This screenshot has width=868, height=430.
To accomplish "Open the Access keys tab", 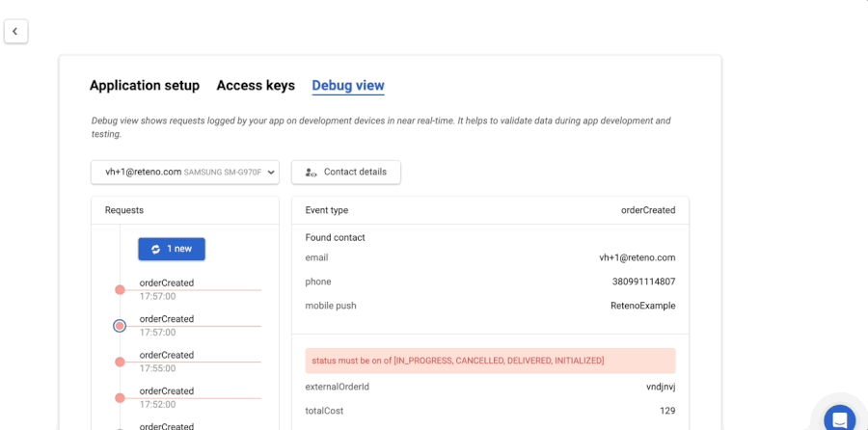I will point(256,86).
